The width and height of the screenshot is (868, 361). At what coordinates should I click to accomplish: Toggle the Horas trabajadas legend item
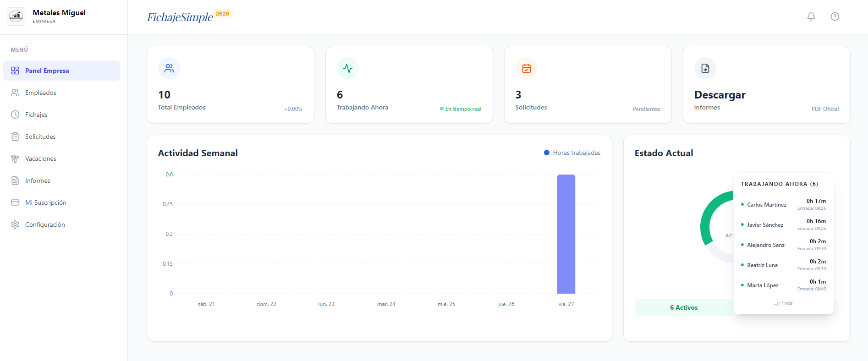coord(572,153)
